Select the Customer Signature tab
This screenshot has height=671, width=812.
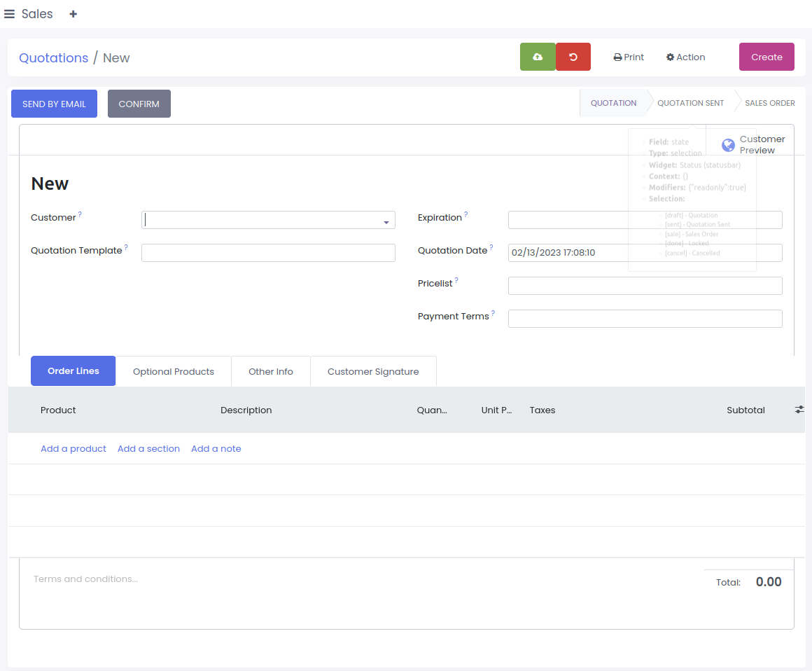coord(373,371)
